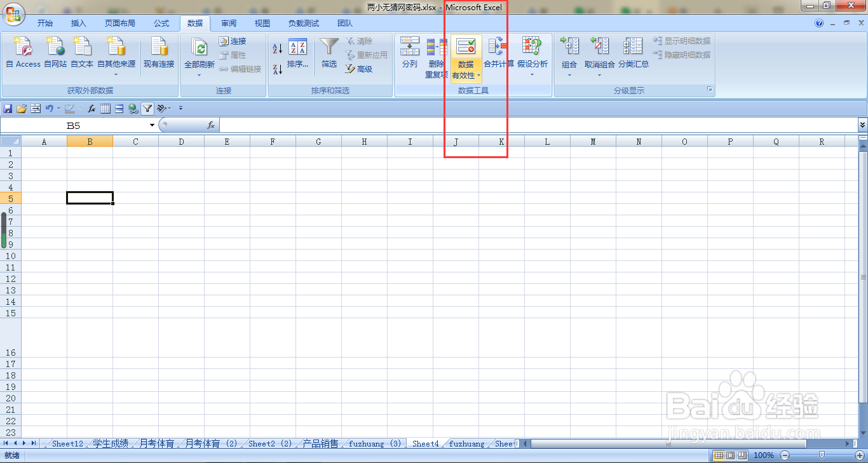The width and height of the screenshot is (868, 463).
Task: Switch to the 视图 tab
Action: pyautogui.click(x=262, y=23)
